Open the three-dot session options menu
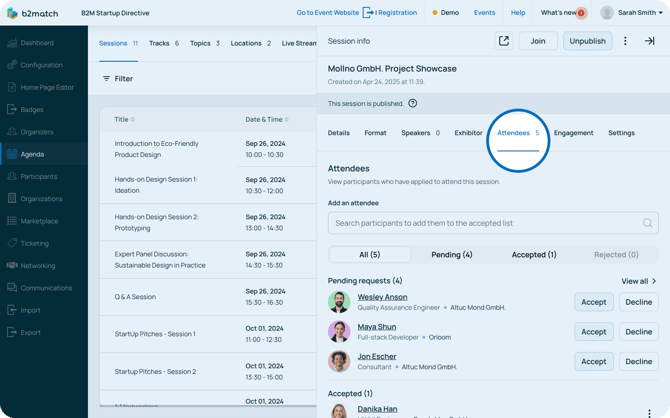 [625, 41]
